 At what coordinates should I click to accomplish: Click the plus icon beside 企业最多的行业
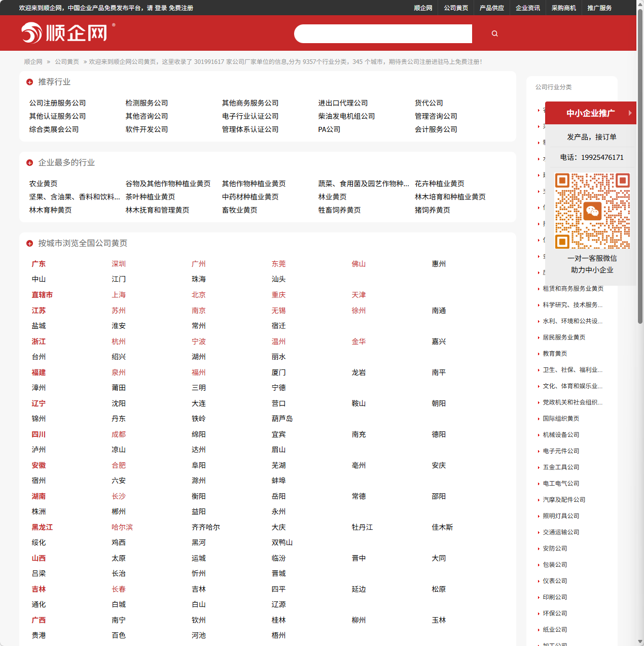coord(29,162)
